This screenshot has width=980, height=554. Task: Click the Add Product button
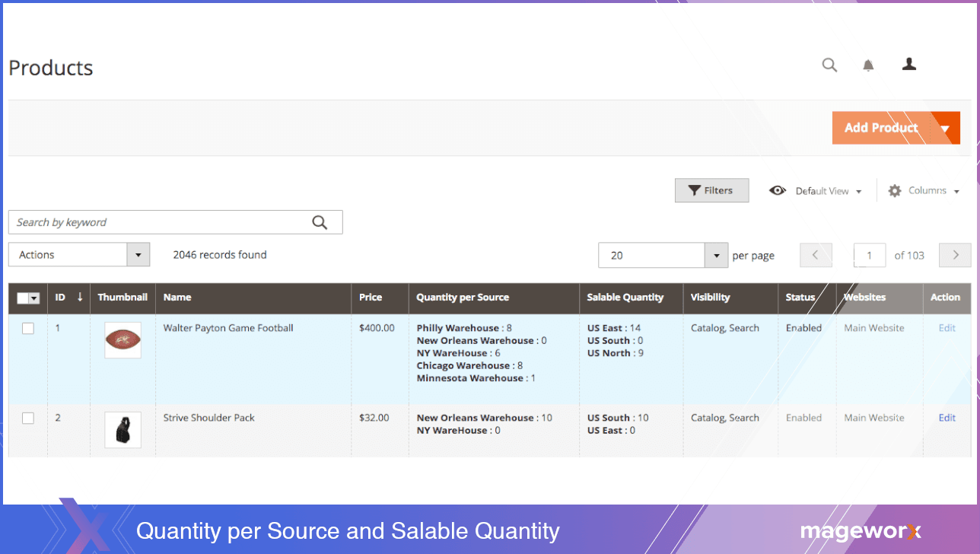click(881, 127)
